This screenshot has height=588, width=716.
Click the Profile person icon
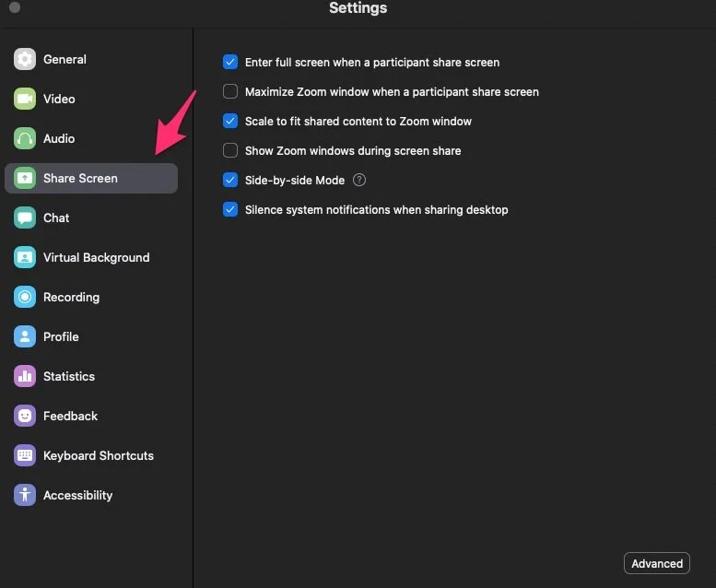(x=25, y=336)
